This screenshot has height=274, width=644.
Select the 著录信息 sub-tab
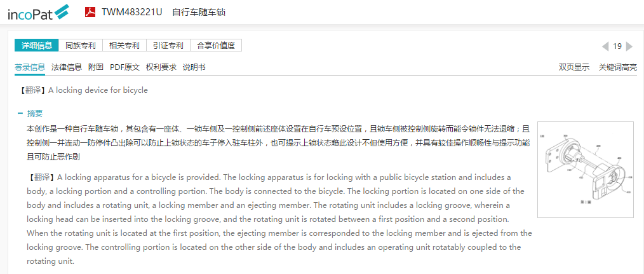tap(30, 67)
